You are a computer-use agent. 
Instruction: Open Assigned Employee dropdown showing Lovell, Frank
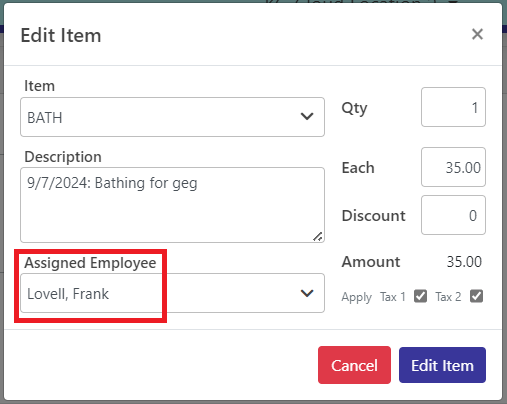coord(172,293)
